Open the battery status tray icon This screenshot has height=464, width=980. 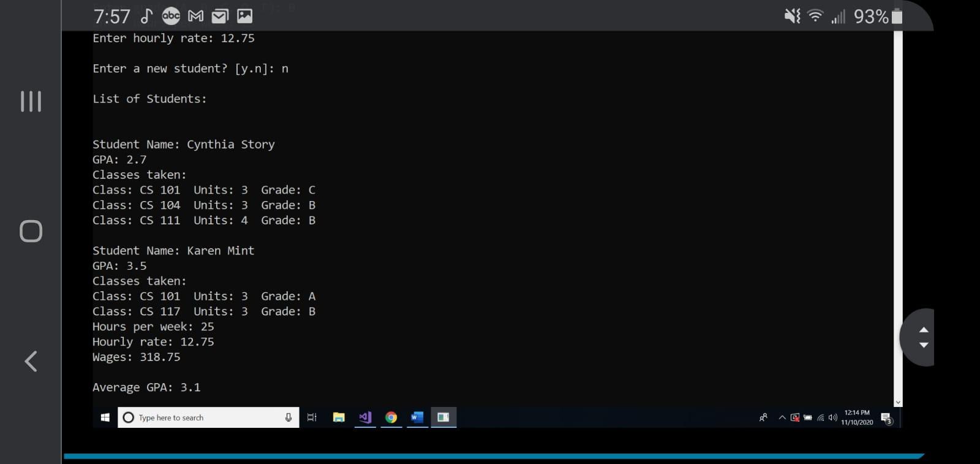[808, 417]
